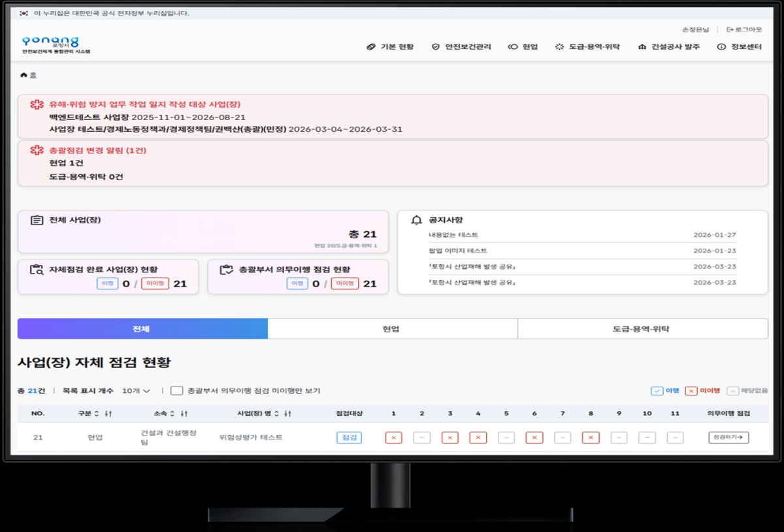Click the arrow sort icon on 소속 column
The image size is (784, 532).
[184, 414]
